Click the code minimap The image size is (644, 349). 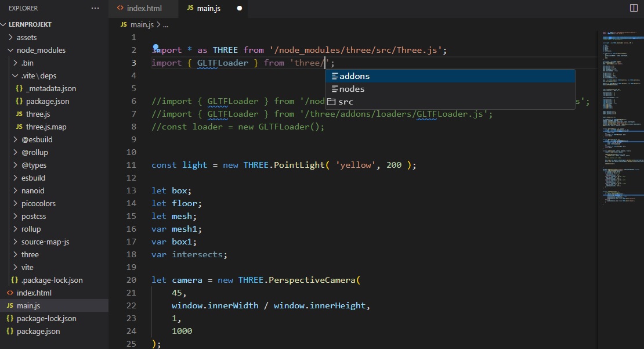(x=620, y=118)
